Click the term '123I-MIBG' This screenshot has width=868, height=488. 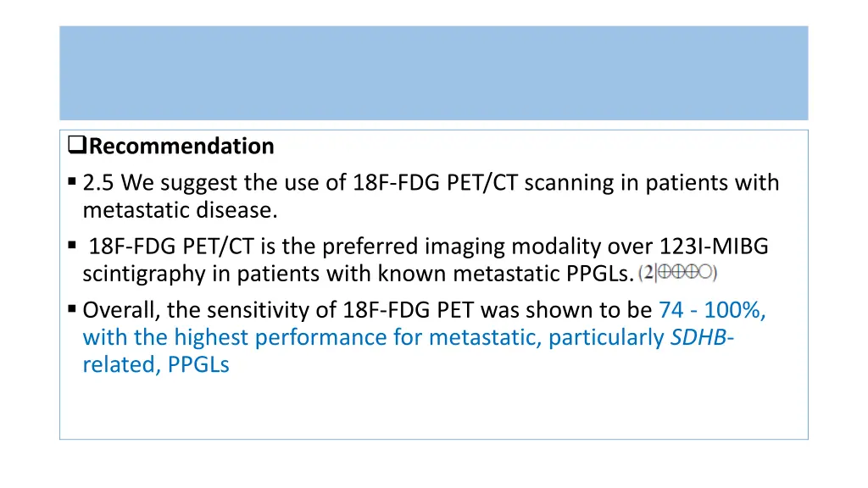(714, 246)
